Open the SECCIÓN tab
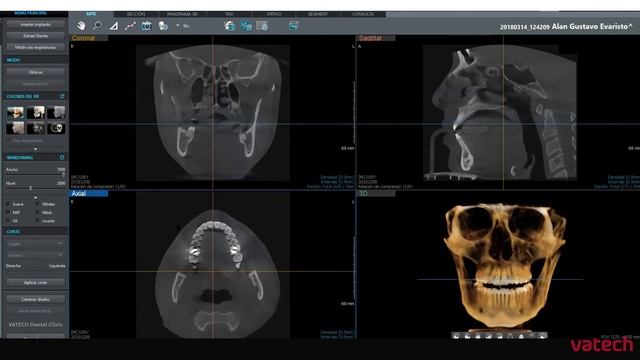 coord(136,14)
